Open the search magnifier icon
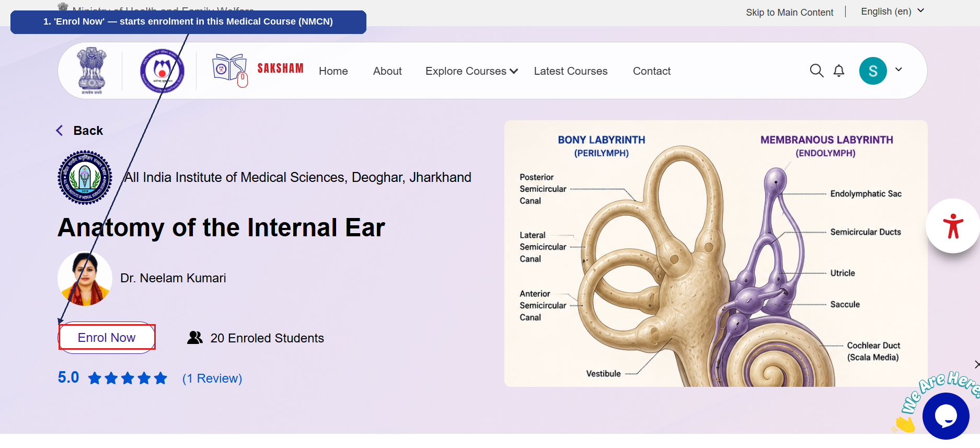This screenshot has width=980, height=448. click(x=816, y=71)
